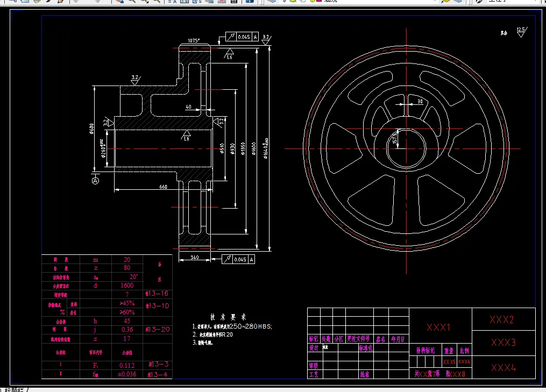Select the φ1640 outer diameter dimension
The width and height of the screenshot is (546, 392).
[266, 148]
